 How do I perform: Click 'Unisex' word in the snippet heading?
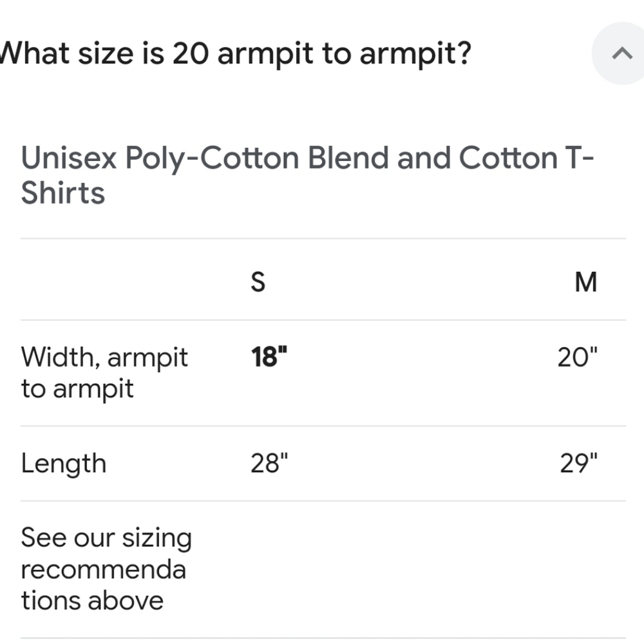(69, 158)
